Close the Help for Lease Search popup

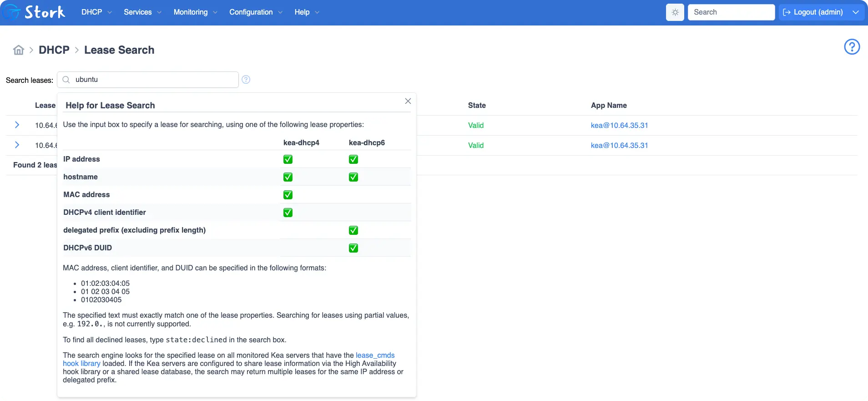(x=408, y=101)
